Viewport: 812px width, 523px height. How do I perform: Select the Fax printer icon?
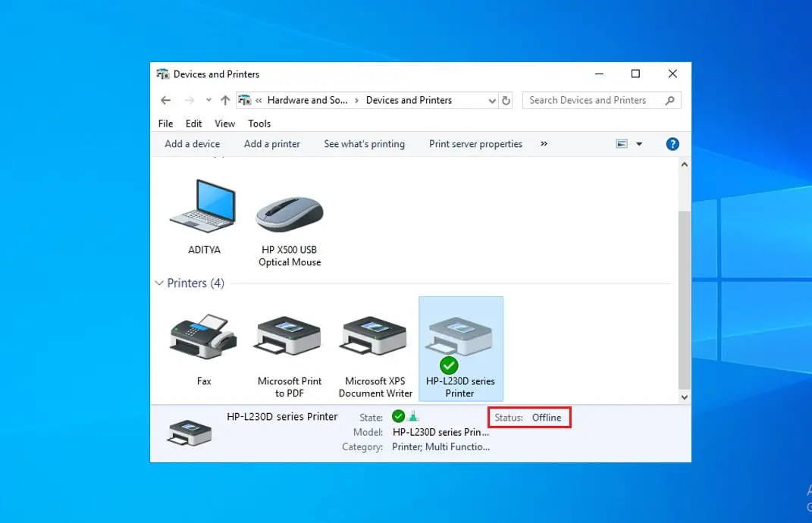[203, 337]
